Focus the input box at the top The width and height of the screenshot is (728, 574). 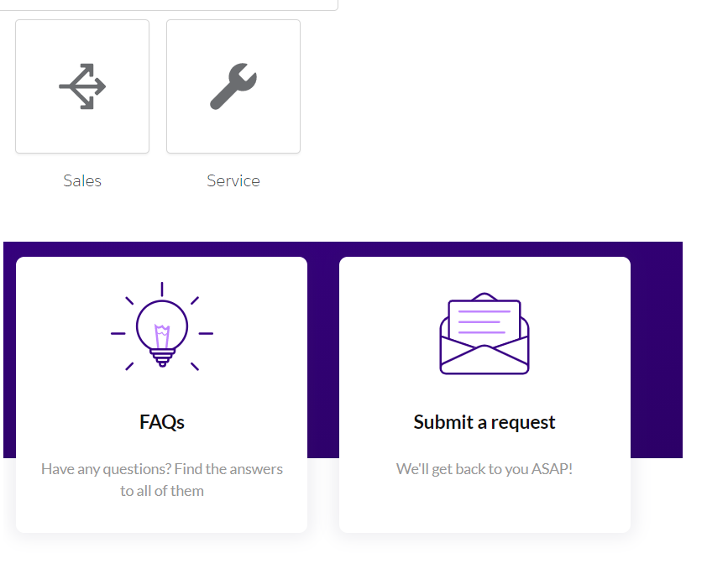(x=168, y=4)
